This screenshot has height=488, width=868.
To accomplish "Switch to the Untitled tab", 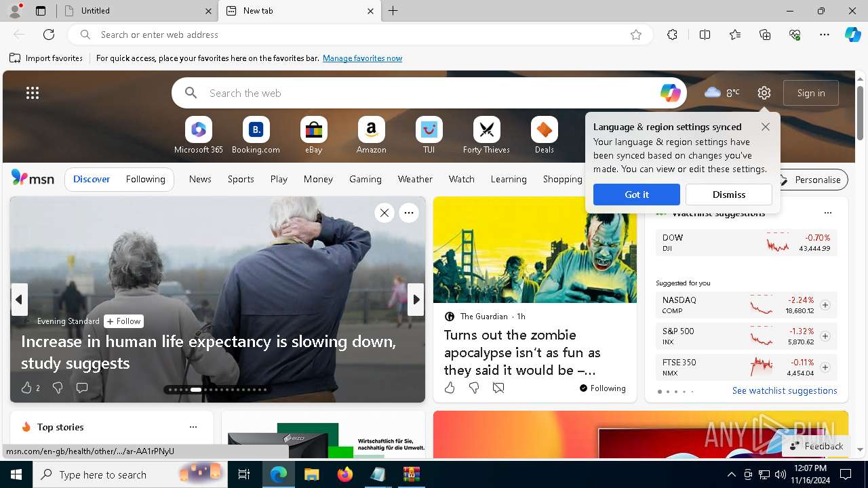I will click(138, 11).
